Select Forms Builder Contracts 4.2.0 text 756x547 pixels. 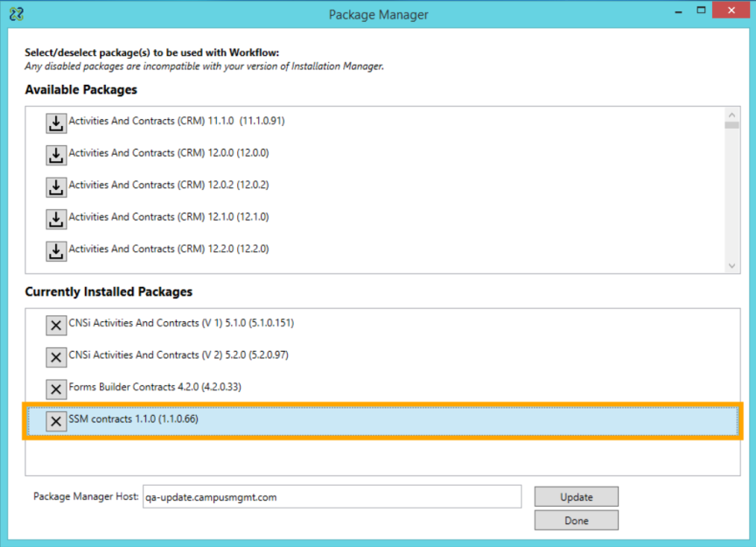[x=156, y=387]
